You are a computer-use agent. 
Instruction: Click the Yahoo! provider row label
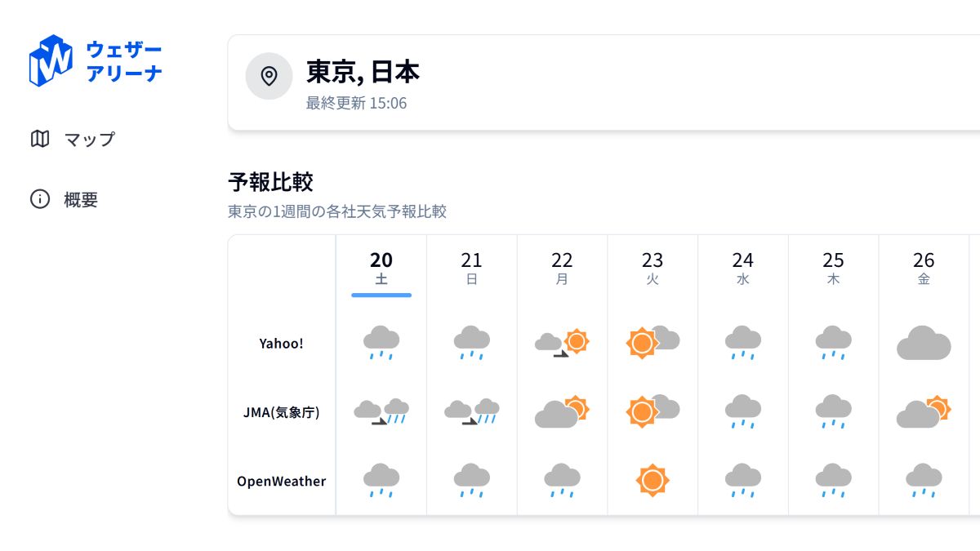tap(282, 343)
